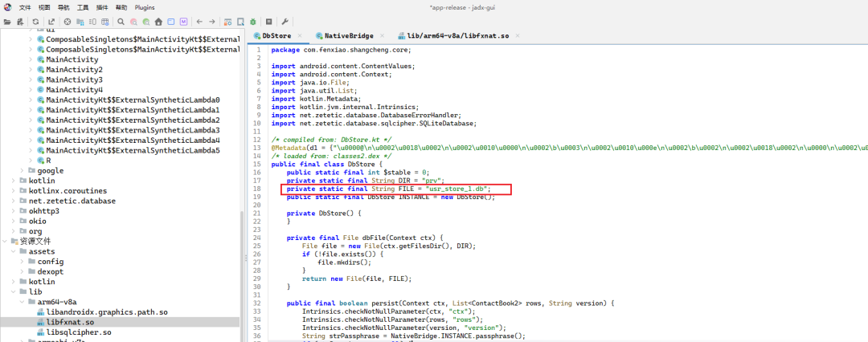Viewport: 868px width, 342px height.
Task: Collapse the arm64-v8a folder
Action: (x=23, y=302)
